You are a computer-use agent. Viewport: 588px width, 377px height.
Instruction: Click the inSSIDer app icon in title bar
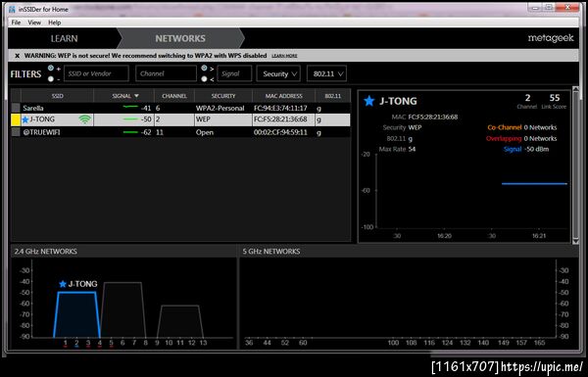pyautogui.click(x=12, y=9)
